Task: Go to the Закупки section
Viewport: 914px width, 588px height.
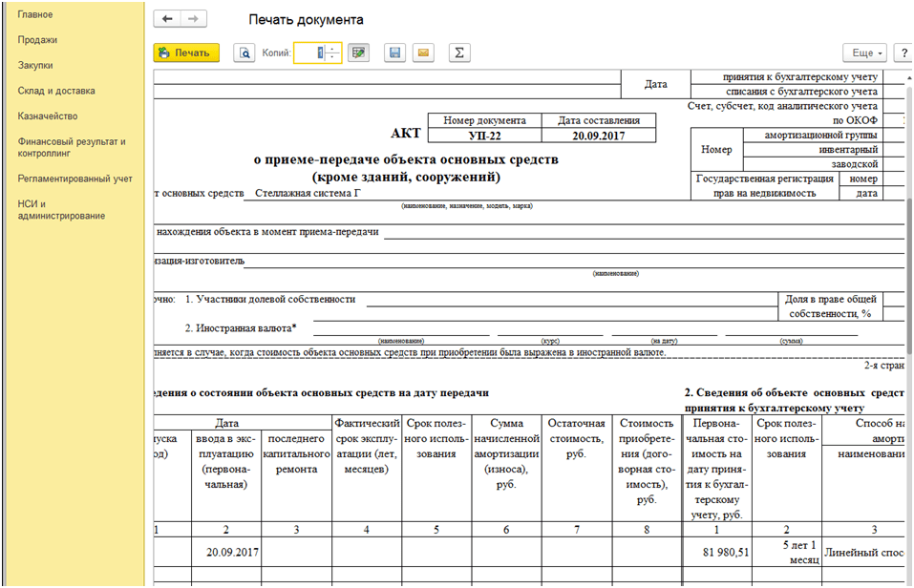Action: pos(35,65)
